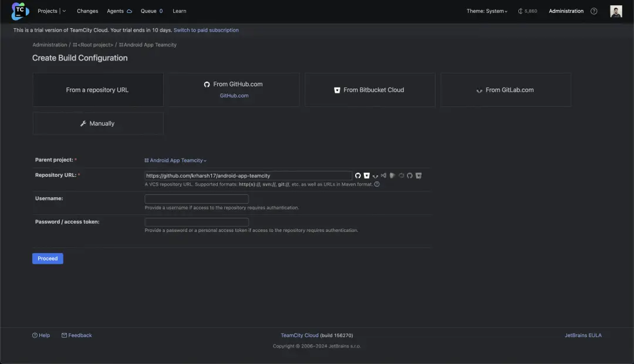Click the Switch to paid subscription link
This screenshot has width=634, height=364.
coord(206,30)
